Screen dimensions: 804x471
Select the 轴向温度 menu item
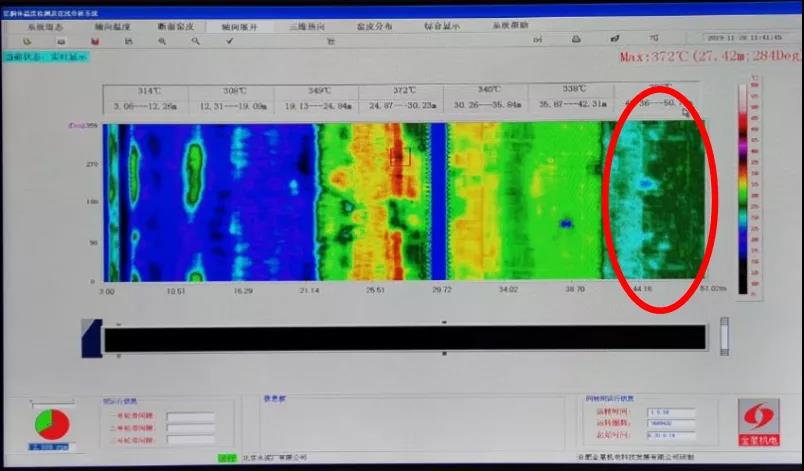(109, 27)
